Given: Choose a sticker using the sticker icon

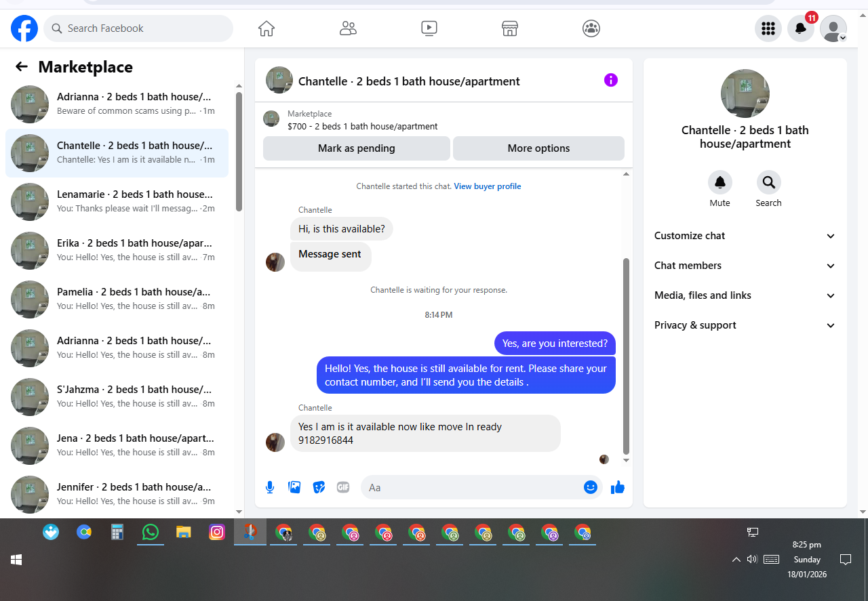Looking at the screenshot, I should tap(319, 487).
